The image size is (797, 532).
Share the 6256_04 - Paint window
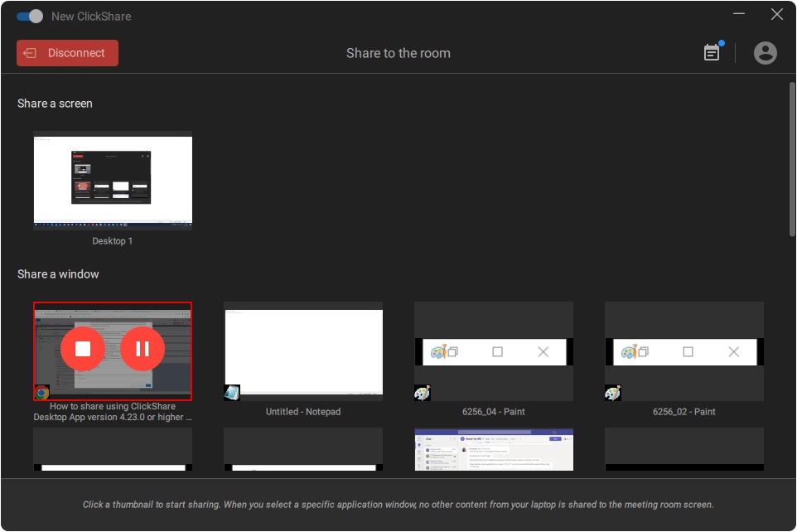coord(494,351)
